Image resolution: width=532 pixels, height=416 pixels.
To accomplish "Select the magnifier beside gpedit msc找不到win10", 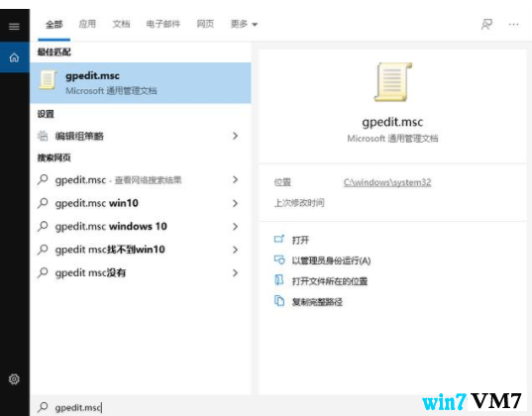I will (43, 250).
